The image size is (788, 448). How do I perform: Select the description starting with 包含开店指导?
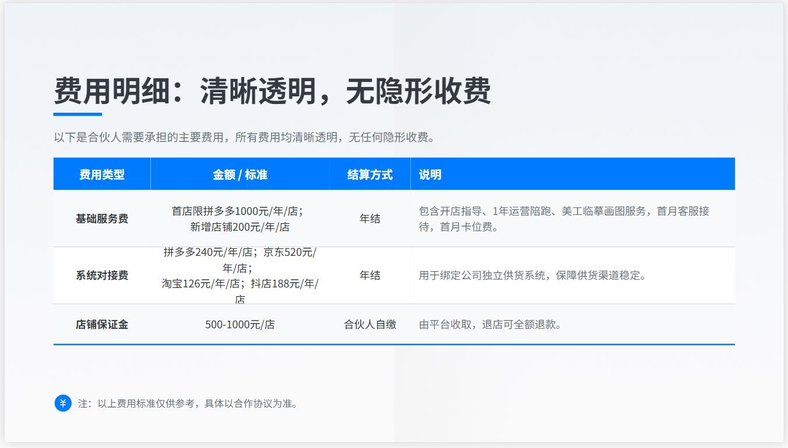[564, 219]
